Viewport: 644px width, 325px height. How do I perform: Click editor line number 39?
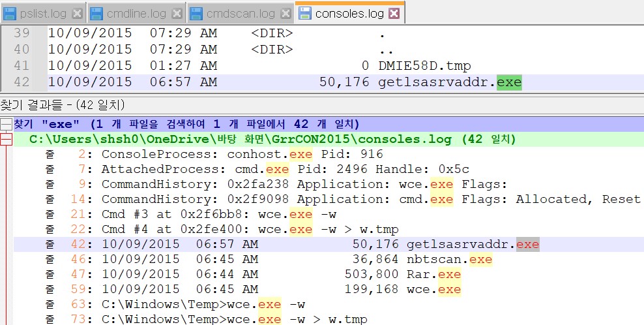click(x=22, y=33)
